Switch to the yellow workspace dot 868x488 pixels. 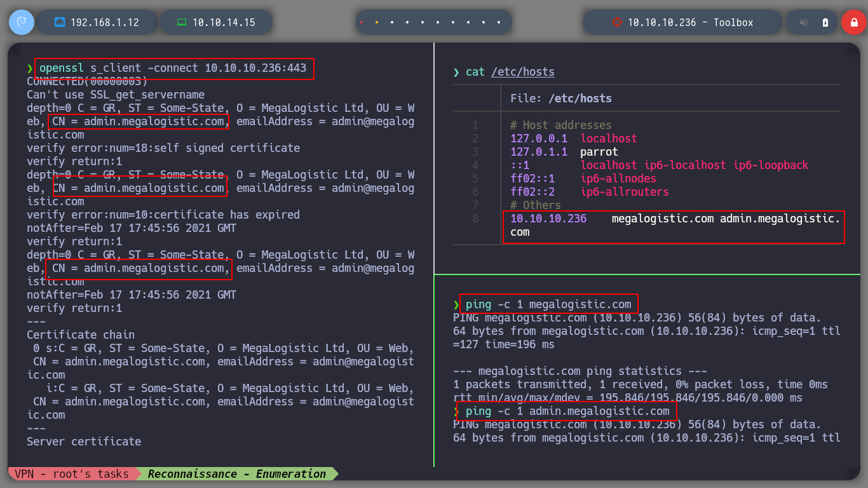[x=377, y=22]
